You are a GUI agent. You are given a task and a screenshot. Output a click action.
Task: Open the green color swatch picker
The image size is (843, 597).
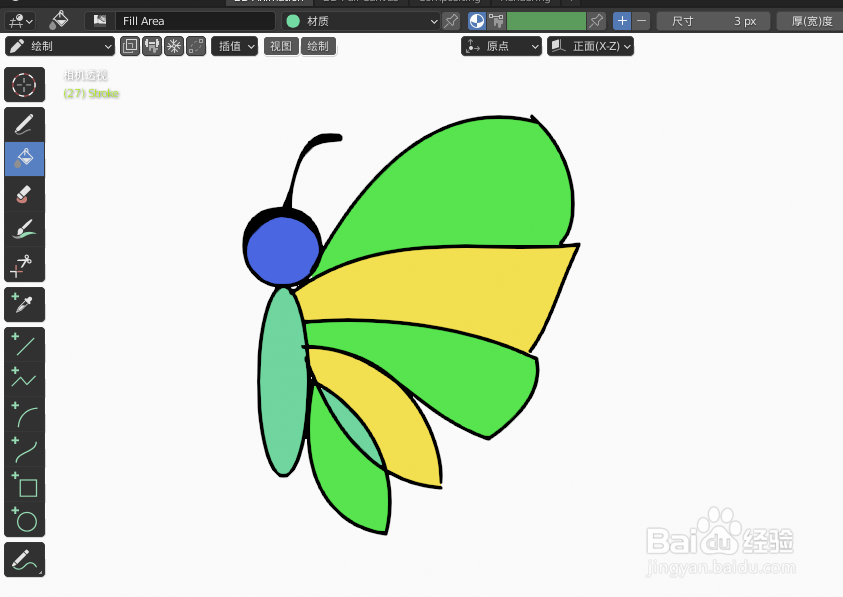[546, 21]
